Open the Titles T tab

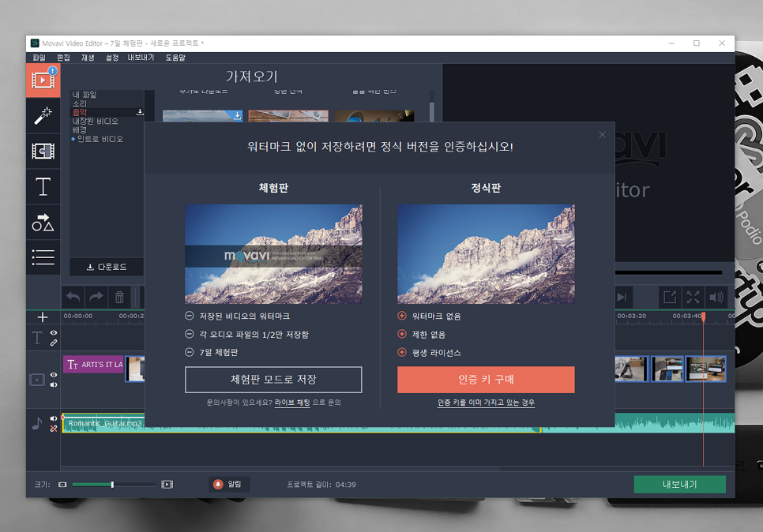43,187
